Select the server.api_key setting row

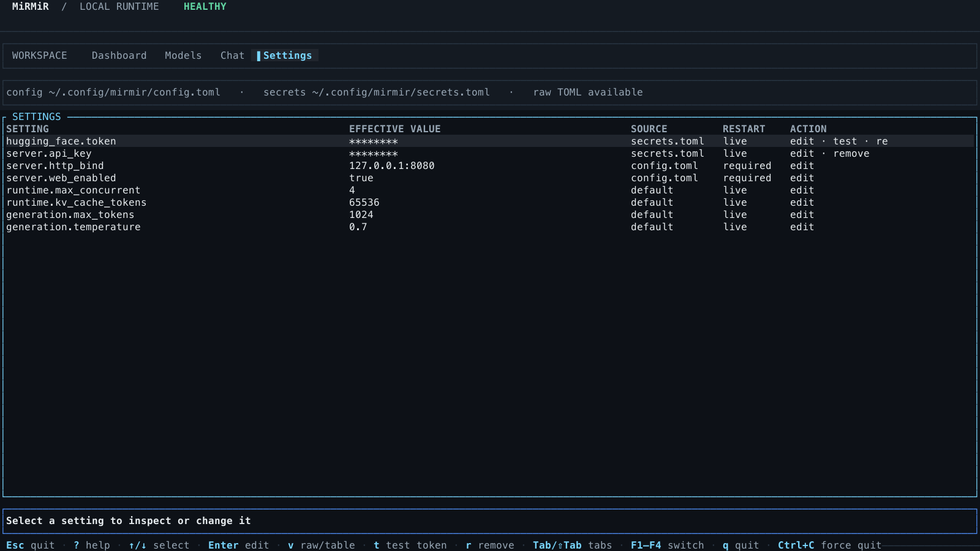click(489, 154)
